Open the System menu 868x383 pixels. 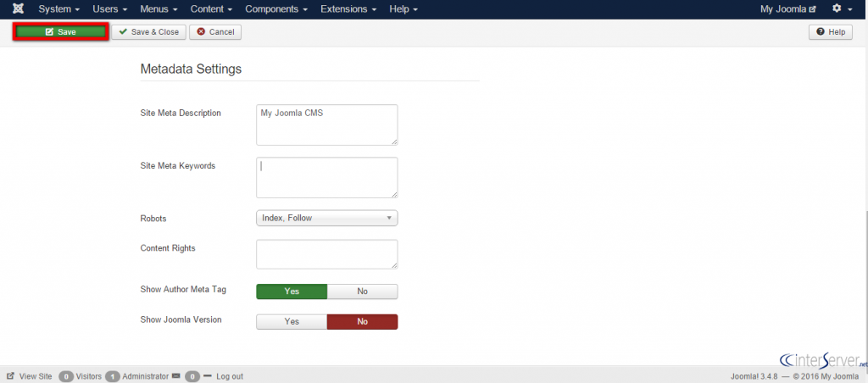point(59,9)
